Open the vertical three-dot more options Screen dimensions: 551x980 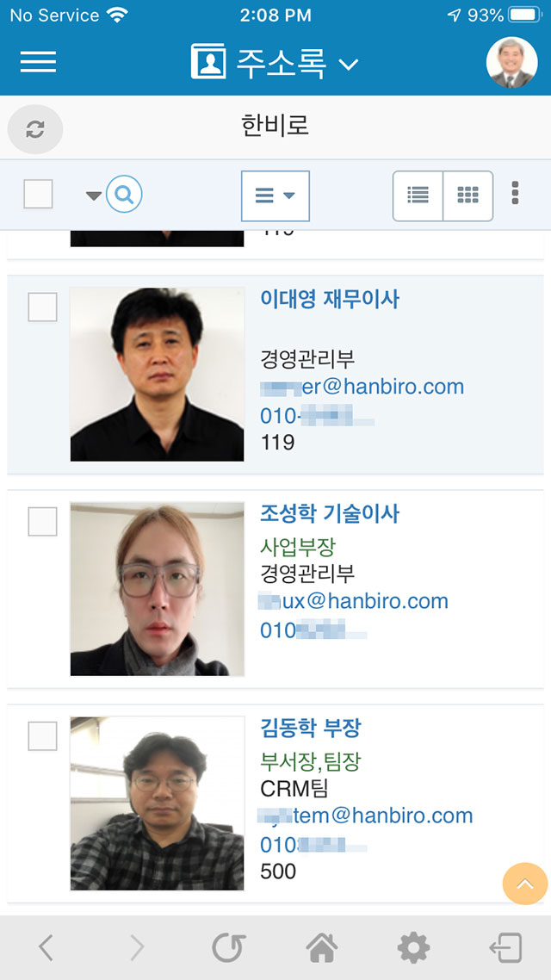pyautogui.click(x=515, y=193)
